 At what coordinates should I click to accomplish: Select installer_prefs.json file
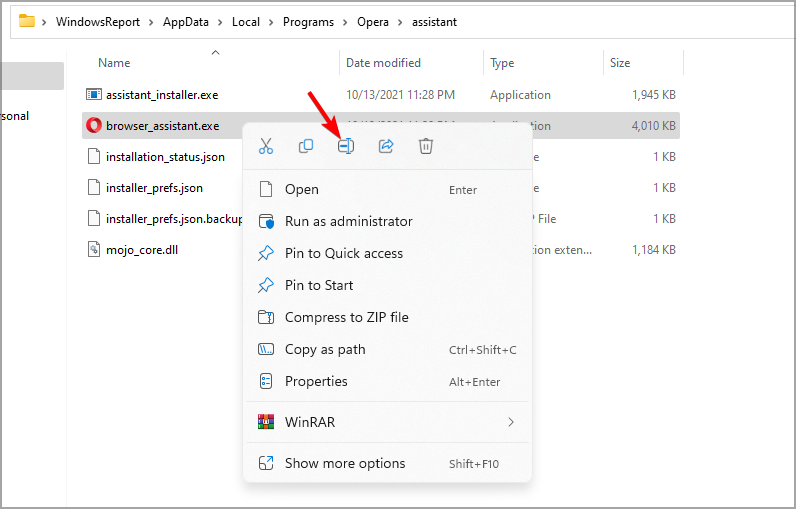pyautogui.click(x=154, y=188)
